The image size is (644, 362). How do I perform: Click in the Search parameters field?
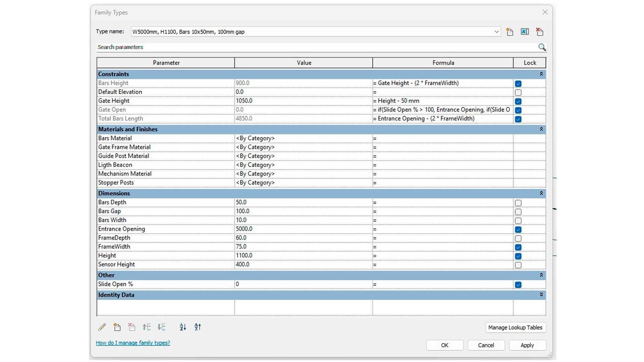pos(302,47)
